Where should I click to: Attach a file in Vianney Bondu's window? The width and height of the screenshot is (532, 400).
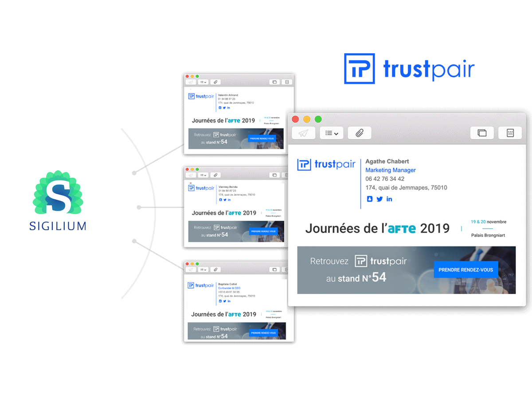point(215,175)
